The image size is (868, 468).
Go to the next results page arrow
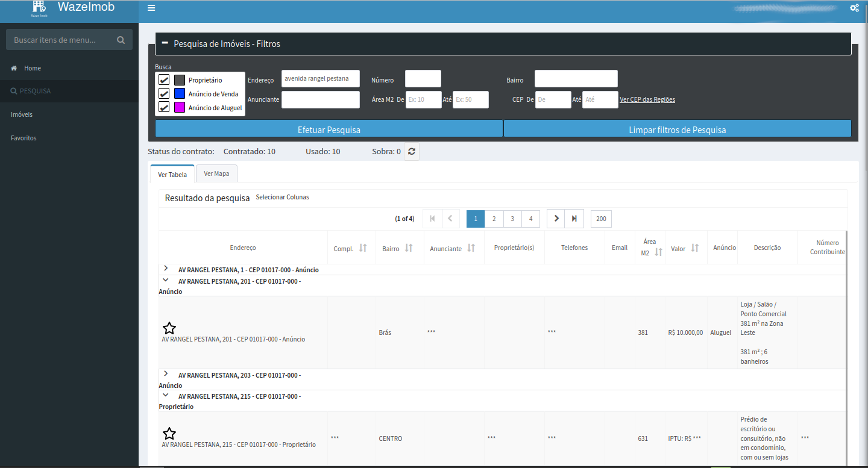[x=556, y=219]
